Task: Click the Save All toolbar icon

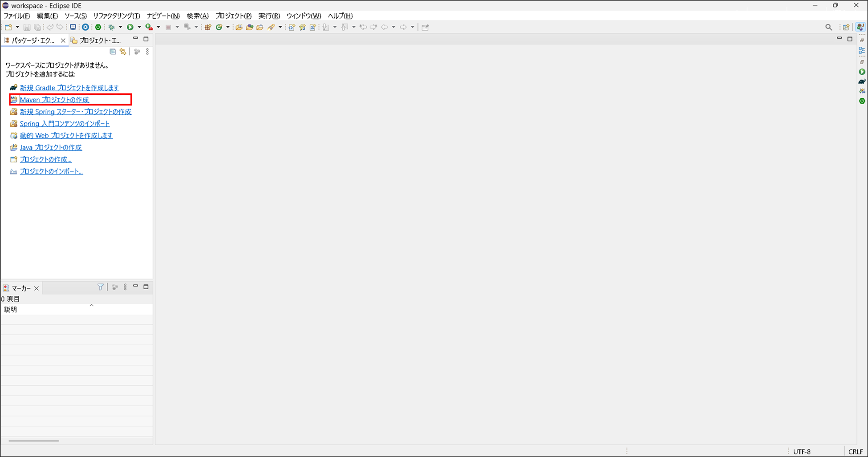Action: pos(37,27)
